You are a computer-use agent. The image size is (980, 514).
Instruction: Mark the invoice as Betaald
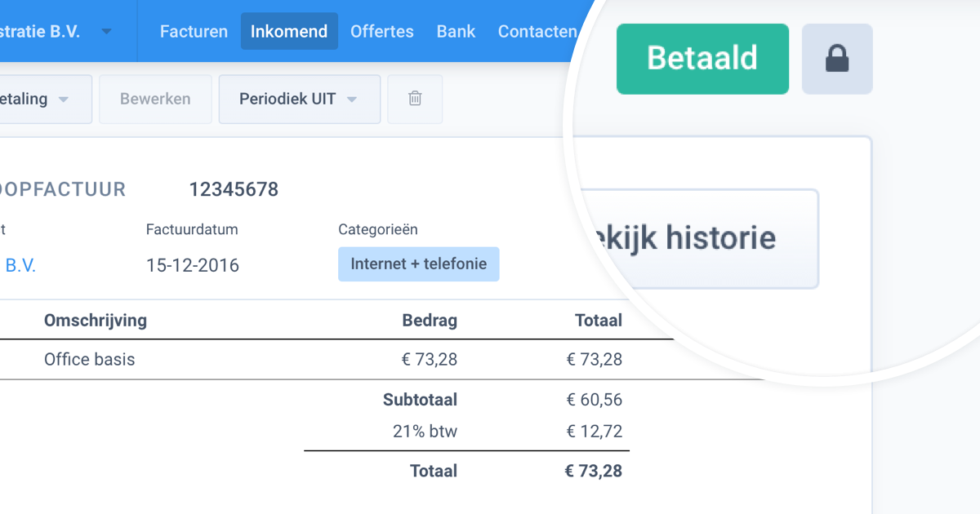[x=702, y=58]
